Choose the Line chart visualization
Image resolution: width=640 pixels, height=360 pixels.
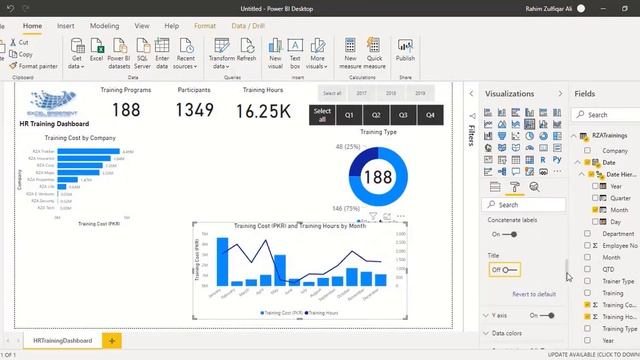pyautogui.click(x=488, y=124)
